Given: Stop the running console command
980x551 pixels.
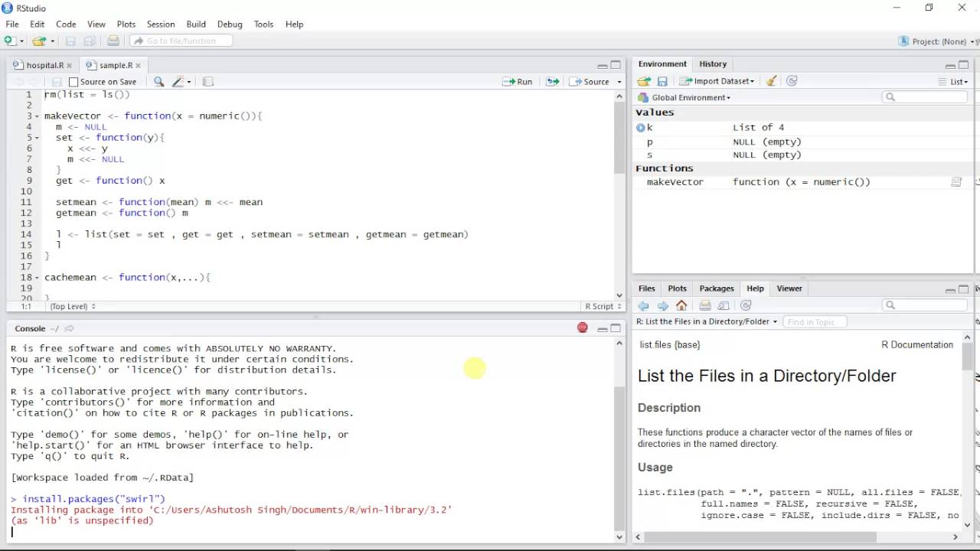Looking at the screenshot, I should coord(583,328).
